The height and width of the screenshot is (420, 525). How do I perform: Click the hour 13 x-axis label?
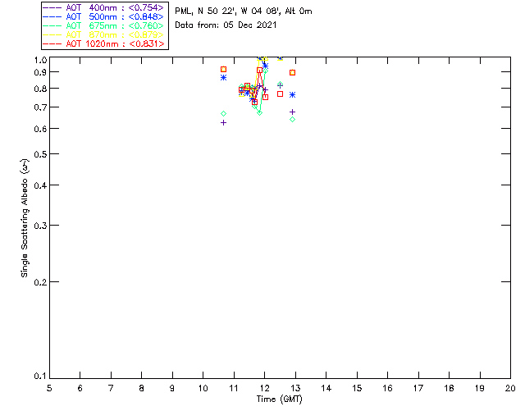[295, 388]
